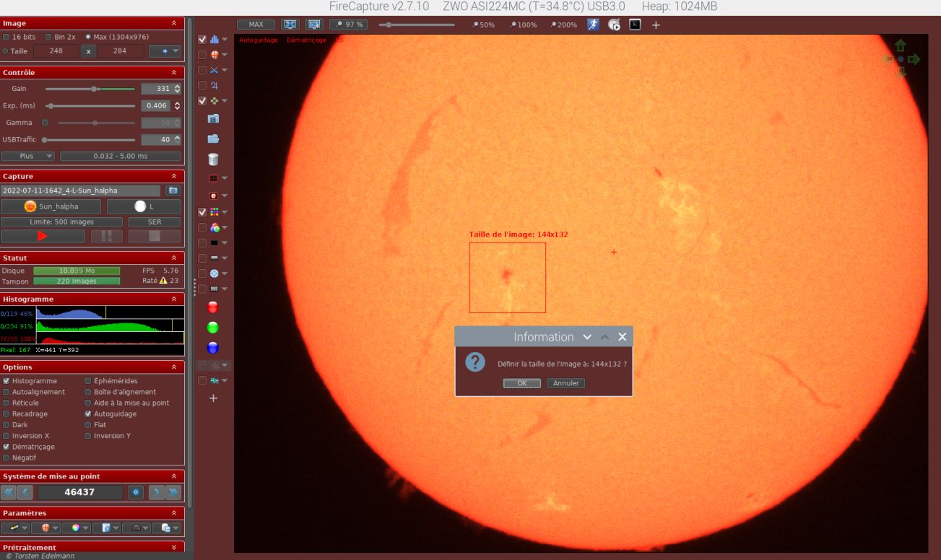This screenshot has width=941, height=560.
Task: Open the Plus dropdown in Contrôle
Action: [x=27, y=156]
